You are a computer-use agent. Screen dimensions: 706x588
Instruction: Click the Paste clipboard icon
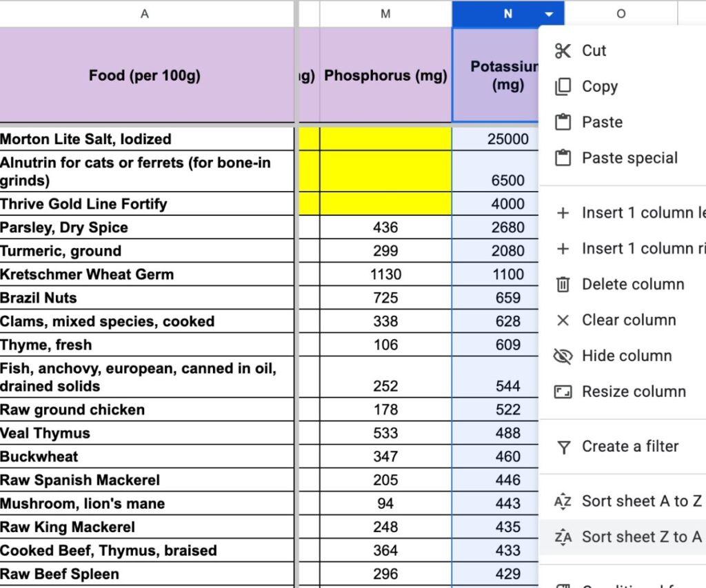(563, 122)
